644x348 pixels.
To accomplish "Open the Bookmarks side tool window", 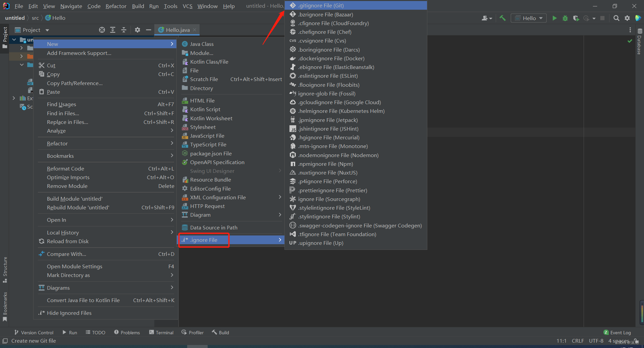I will pyautogui.click(x=5, y=306).
